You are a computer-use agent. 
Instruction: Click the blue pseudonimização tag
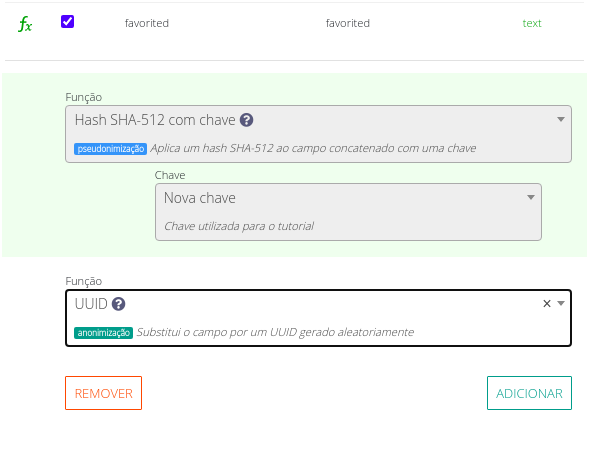coord(110,149)
